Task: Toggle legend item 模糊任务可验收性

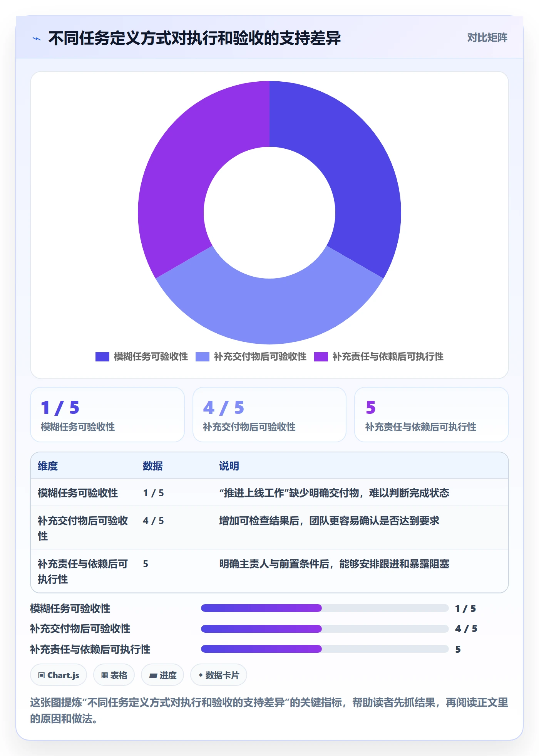Action: point(142,357)
